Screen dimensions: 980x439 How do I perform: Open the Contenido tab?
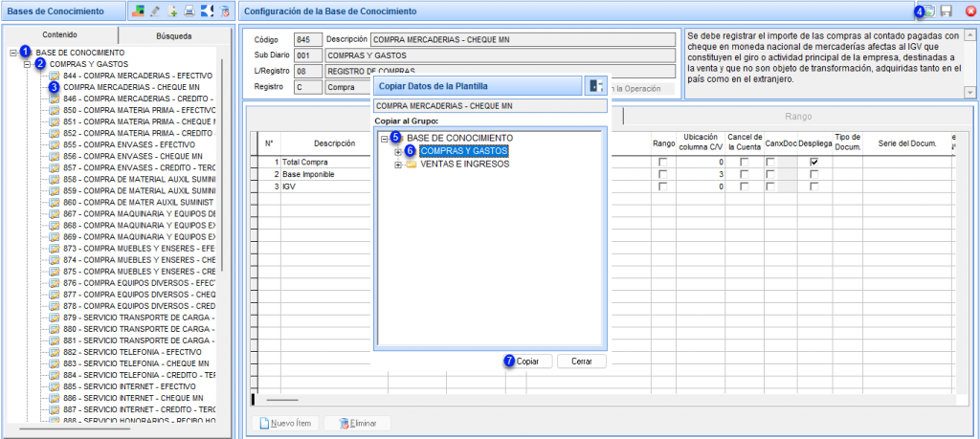pyautogui.click(x=60, y=35)
